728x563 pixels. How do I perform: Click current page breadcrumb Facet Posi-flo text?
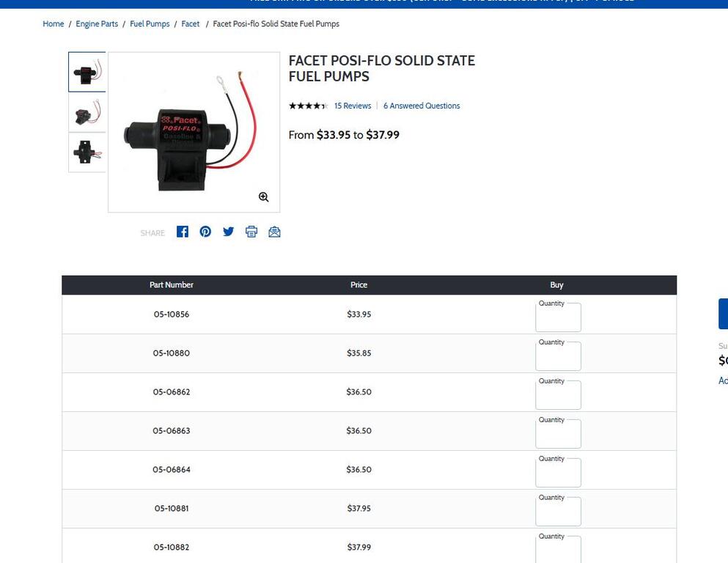click(276, 23)
